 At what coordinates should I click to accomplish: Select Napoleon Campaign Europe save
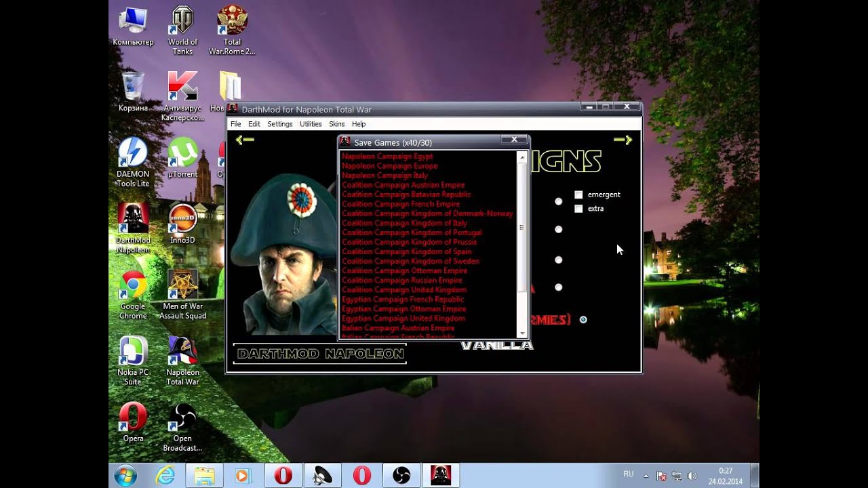[389, 166]
